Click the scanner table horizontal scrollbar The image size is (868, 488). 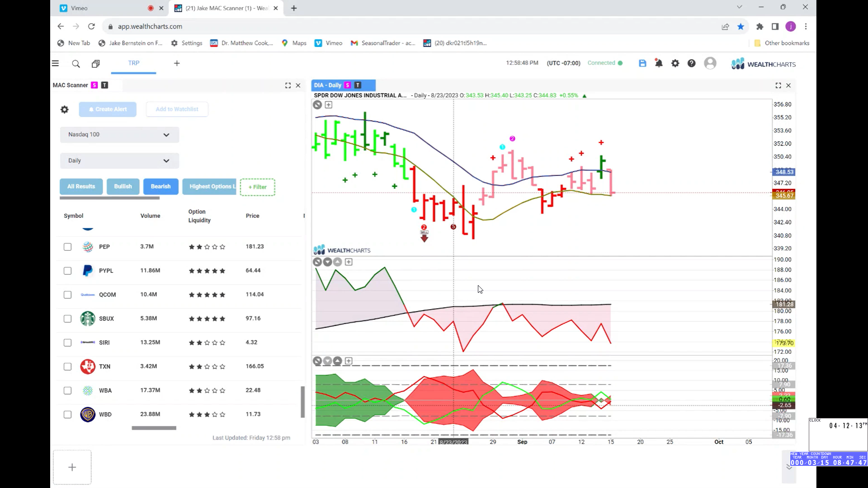[x=154, y=428]
